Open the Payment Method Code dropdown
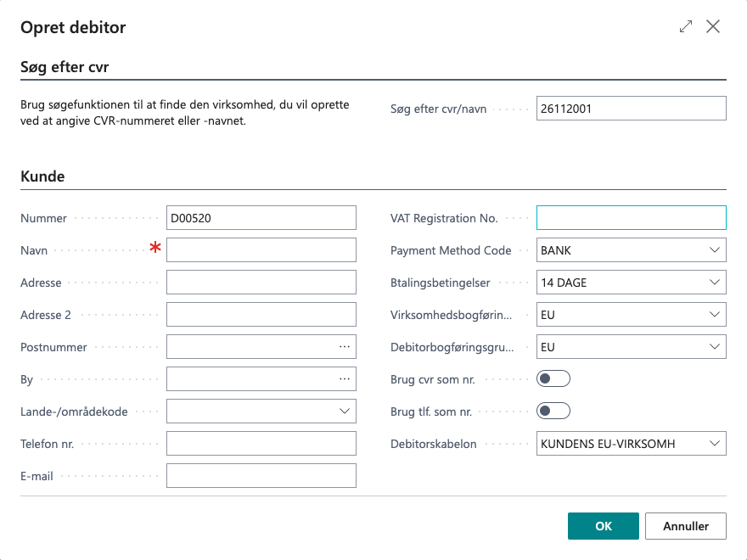 [x=714, y=250]
